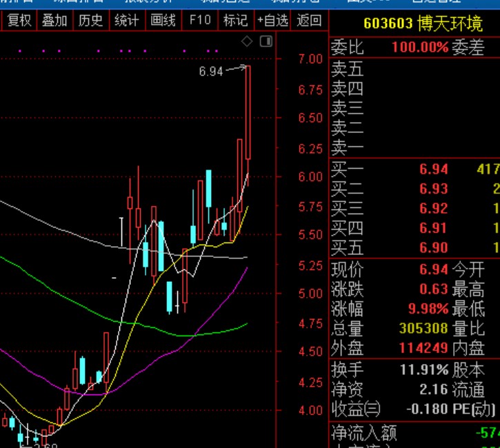Click the stock title 603603 博天环境
Viewport: 500px width, 448px height.
coord(423,23)
